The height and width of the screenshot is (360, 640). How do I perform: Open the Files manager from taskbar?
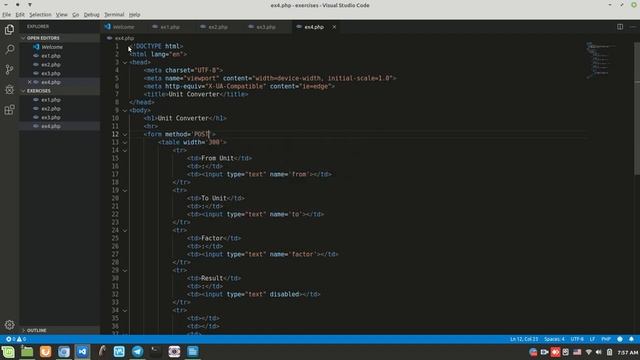point(27,351)
